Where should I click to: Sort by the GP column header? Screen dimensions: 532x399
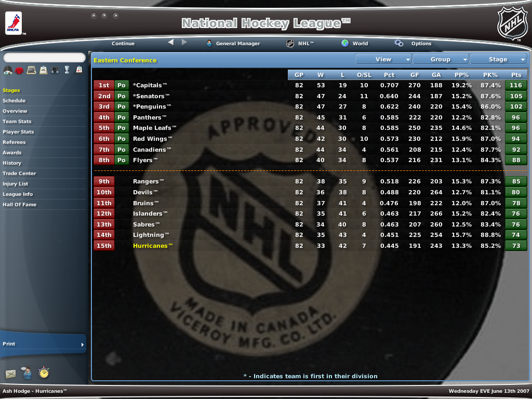click(299, 75)
